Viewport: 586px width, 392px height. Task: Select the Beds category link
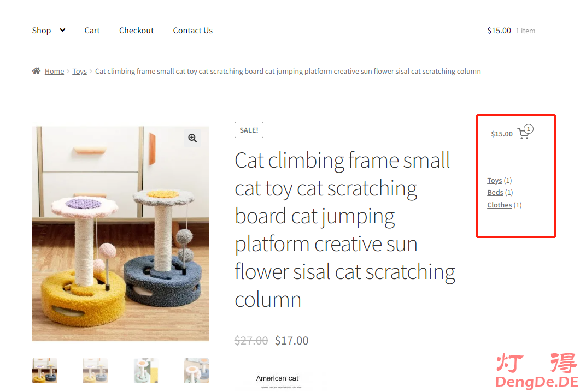tap(495, 193)
